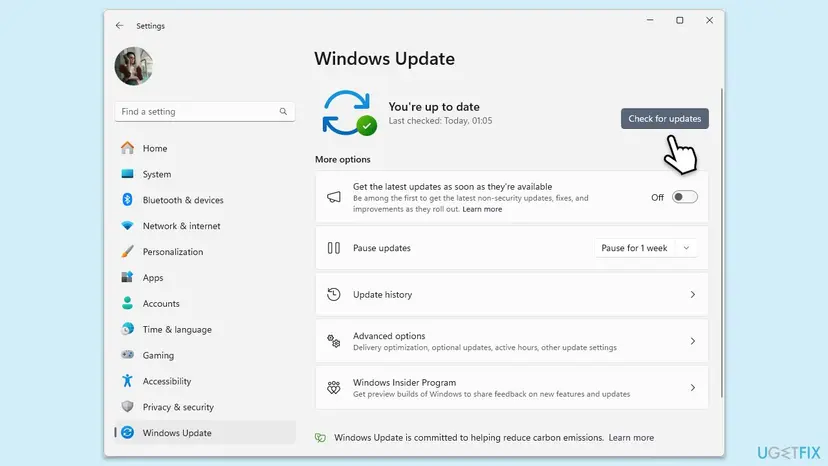Turn on get latest updates toggle
Screen dimensions: 828x466
[x=684, y=197]
